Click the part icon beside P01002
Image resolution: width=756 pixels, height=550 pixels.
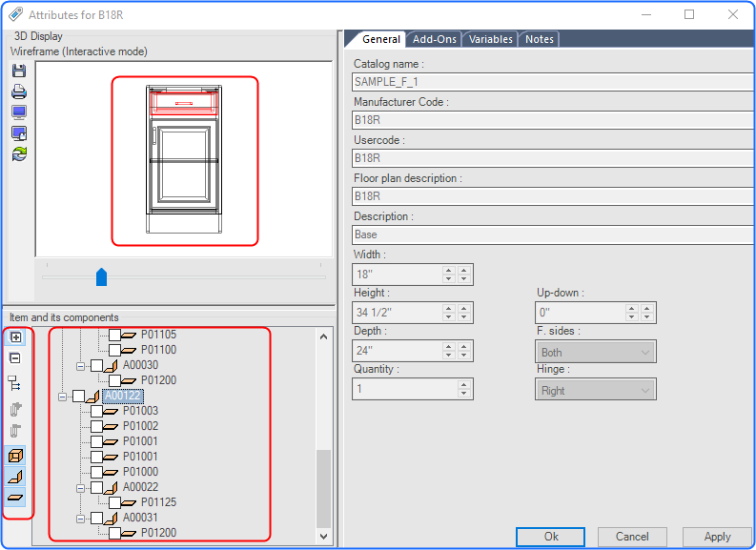(111, 427)
